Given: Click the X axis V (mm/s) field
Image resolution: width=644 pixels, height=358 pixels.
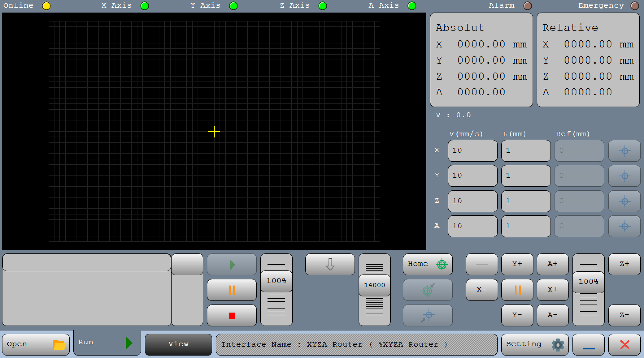Looking at the screenshot, I should [472, 150].
